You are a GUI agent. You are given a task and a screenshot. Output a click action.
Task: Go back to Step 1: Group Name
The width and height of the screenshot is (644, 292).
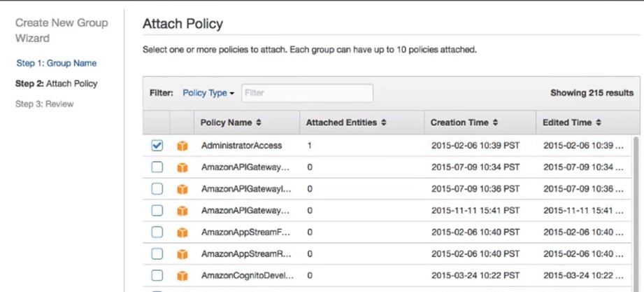[x=57, y=63]
